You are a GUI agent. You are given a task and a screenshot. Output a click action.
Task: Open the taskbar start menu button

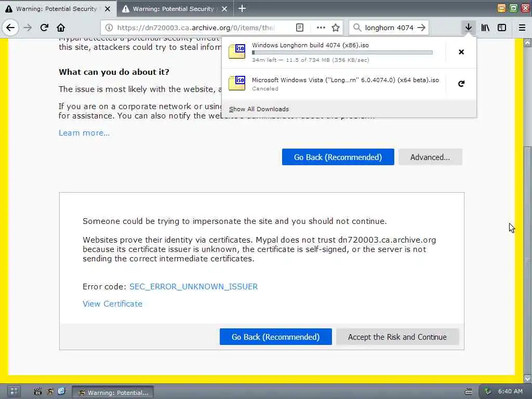(x=14, y=391)
